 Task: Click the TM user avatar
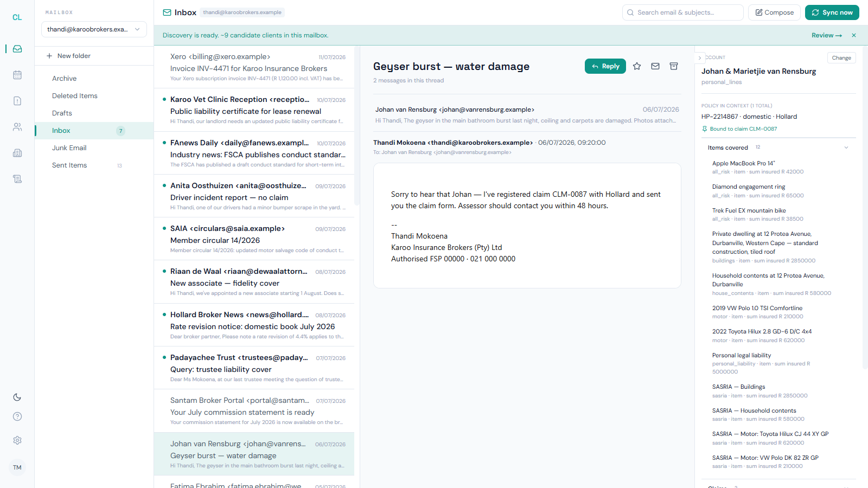pyautogui.click(x=17, y=467)
